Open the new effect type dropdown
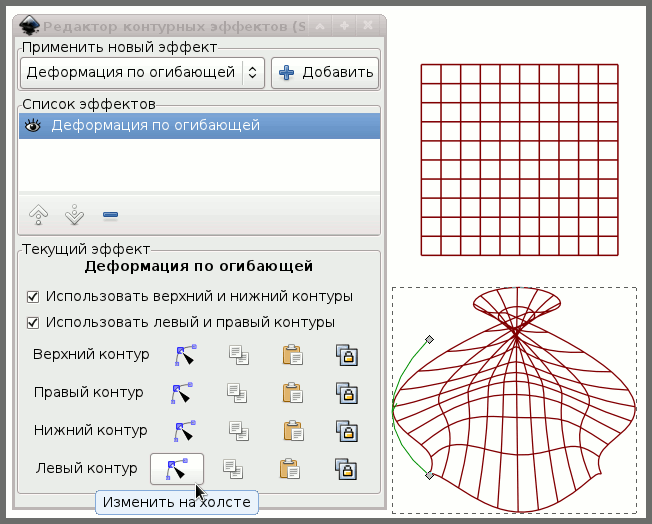Screen dimensions: 652x524 click(x=142, y=72)
